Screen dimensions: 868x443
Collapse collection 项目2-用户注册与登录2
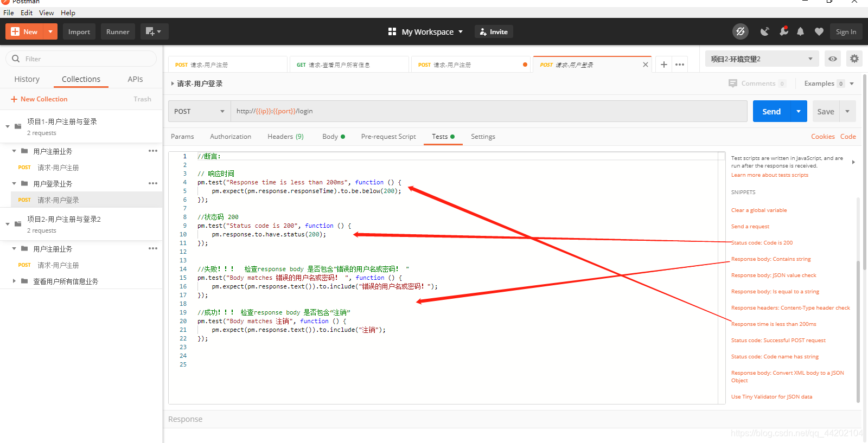[x=8, y=224]
